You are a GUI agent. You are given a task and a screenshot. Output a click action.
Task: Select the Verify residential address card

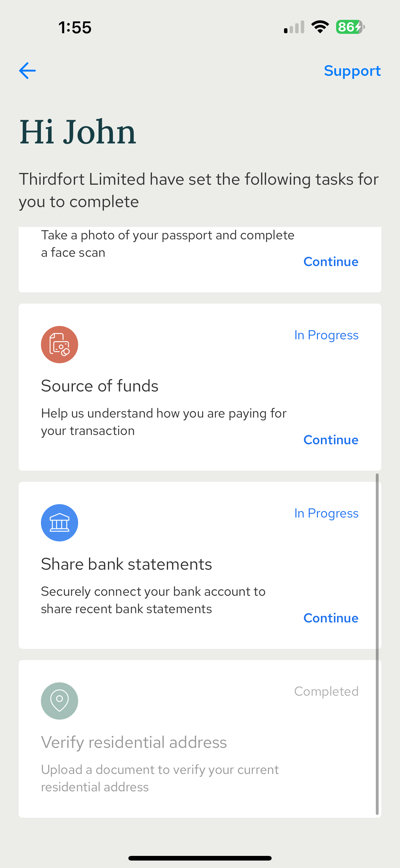pos(200,739)
